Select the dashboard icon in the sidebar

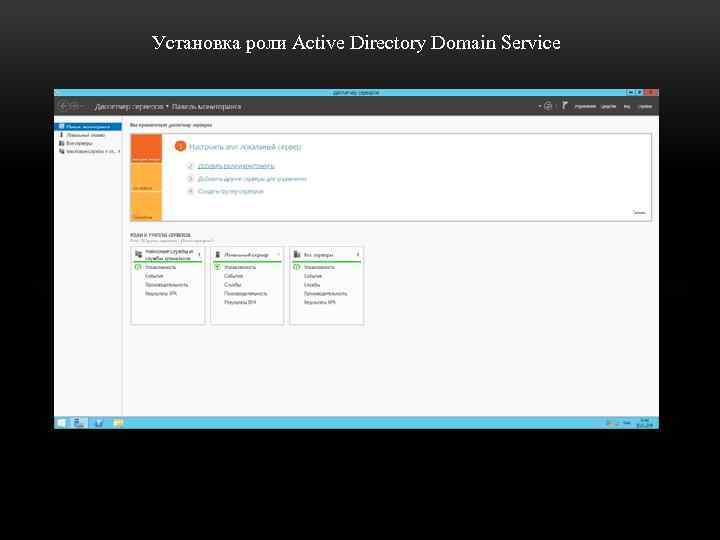click(x=62, y=126)
